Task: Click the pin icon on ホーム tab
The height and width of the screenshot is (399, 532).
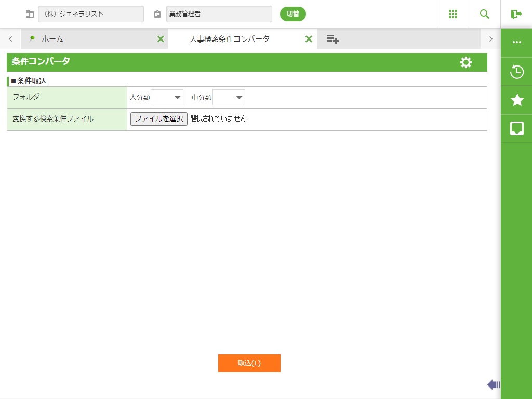Action: [32, 38]
